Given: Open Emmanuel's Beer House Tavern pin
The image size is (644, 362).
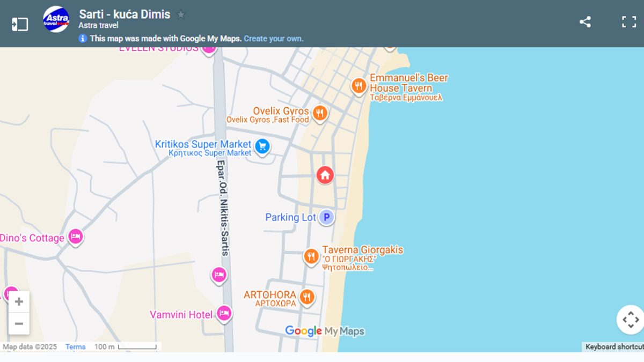Looking at the screenshot, I should coord(358,86).
